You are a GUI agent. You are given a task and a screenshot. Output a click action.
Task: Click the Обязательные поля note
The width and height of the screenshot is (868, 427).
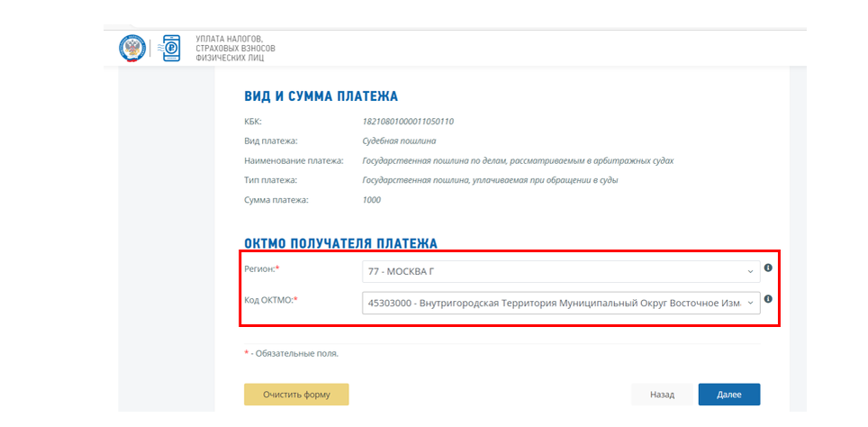coord(291,353)
